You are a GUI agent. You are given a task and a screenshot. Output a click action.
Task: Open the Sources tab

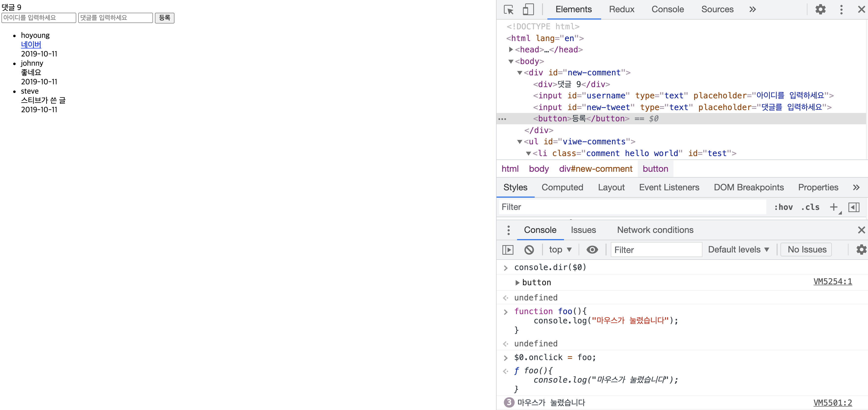point(717,10)
